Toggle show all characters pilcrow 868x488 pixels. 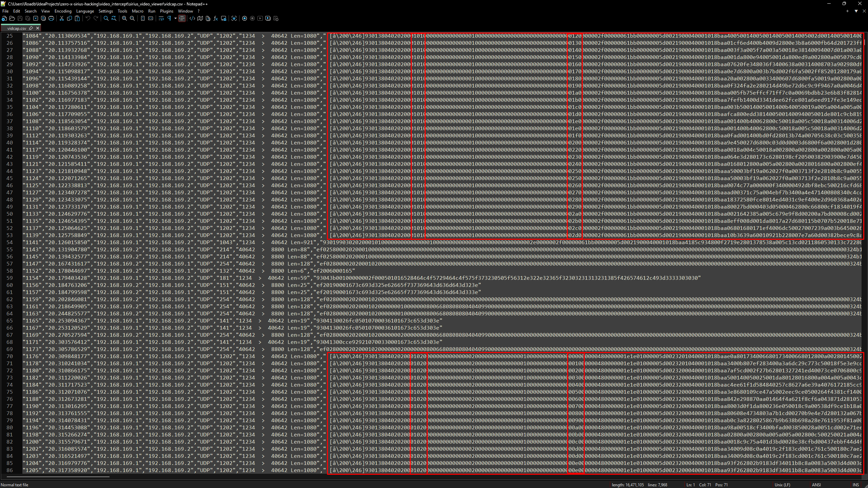(169, 18)
